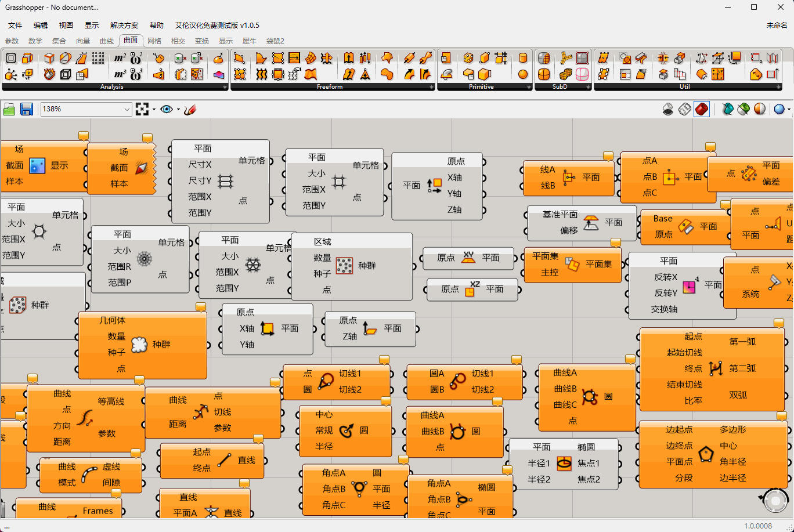794x532 pixels.
Task: Open dropdown arrow beside zoom extents icon
Action: (154, 109)
